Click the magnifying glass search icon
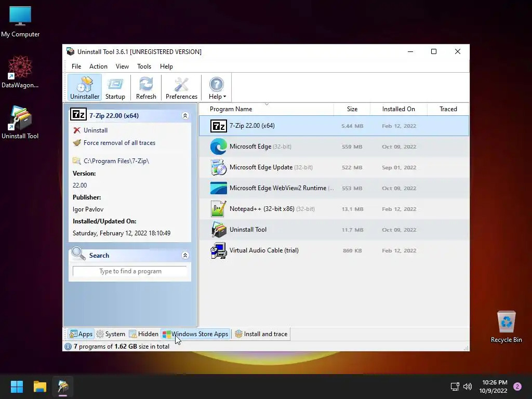 (x=78, y=254)
